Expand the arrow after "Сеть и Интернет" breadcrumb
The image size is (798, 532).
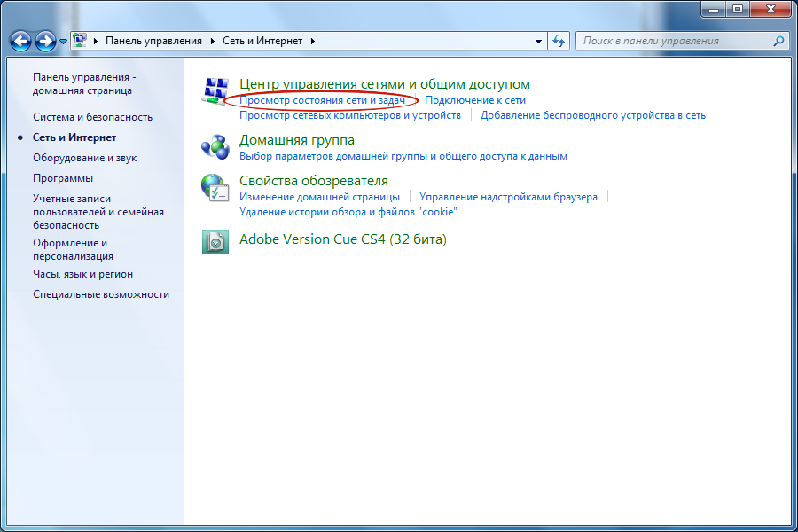(312, 42)
